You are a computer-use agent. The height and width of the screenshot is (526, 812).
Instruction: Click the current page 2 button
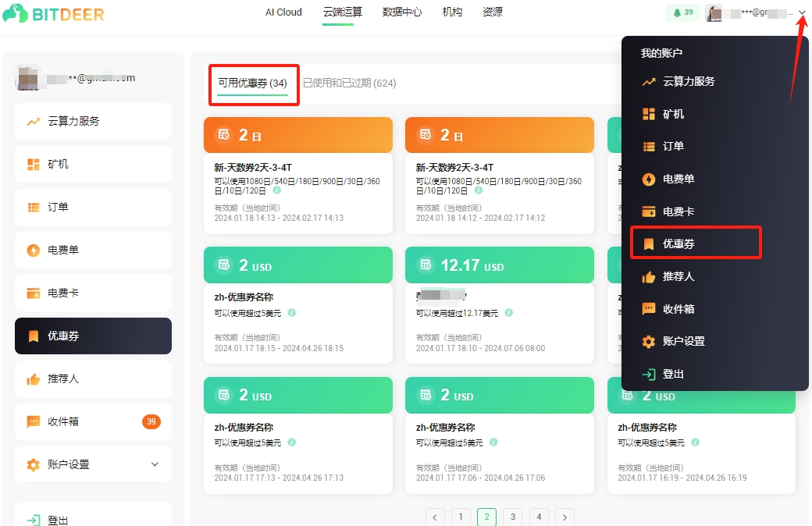pos(486,517)
